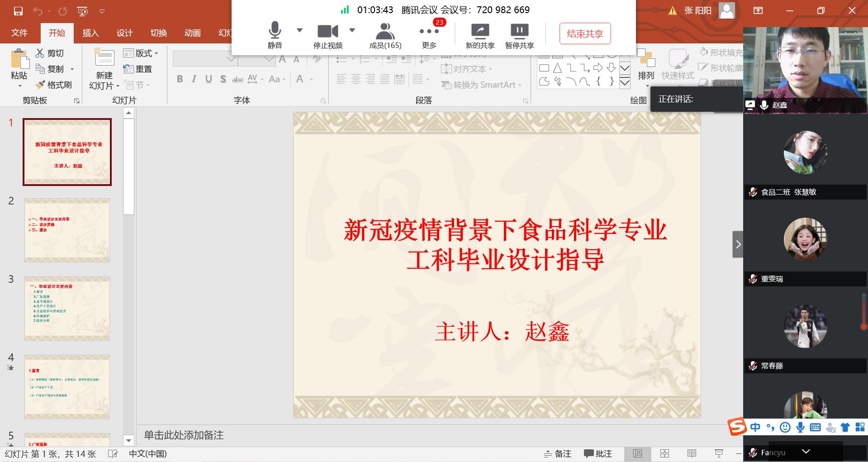Click the Reset slide button
Viewport: 868px width, 462px height.
pyautogui.click(x=138, y=69)
